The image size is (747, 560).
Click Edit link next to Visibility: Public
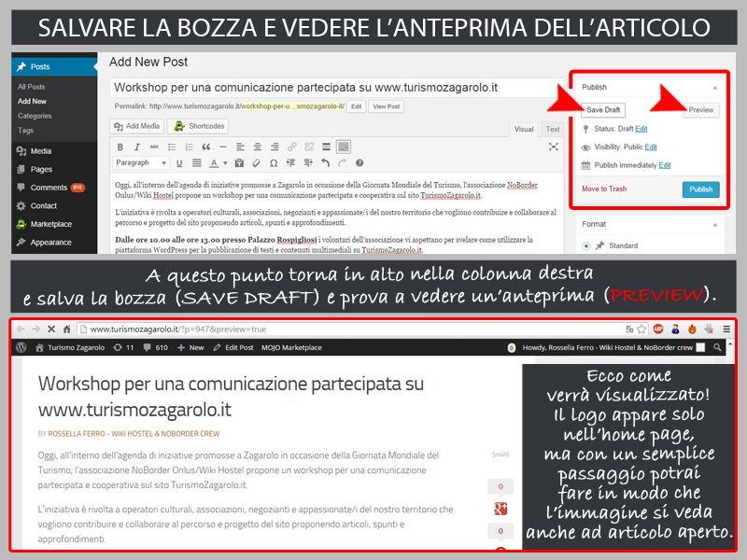click(x=651, y=147)
